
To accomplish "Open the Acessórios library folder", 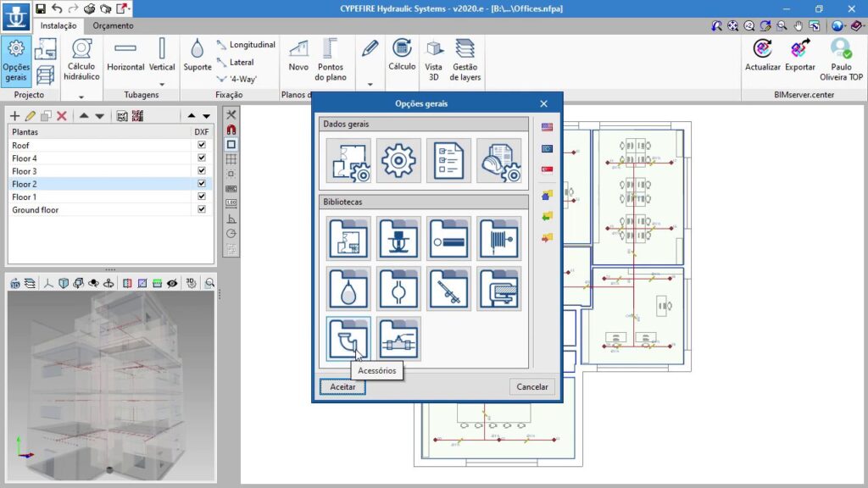I will click(x=348, y=338).
